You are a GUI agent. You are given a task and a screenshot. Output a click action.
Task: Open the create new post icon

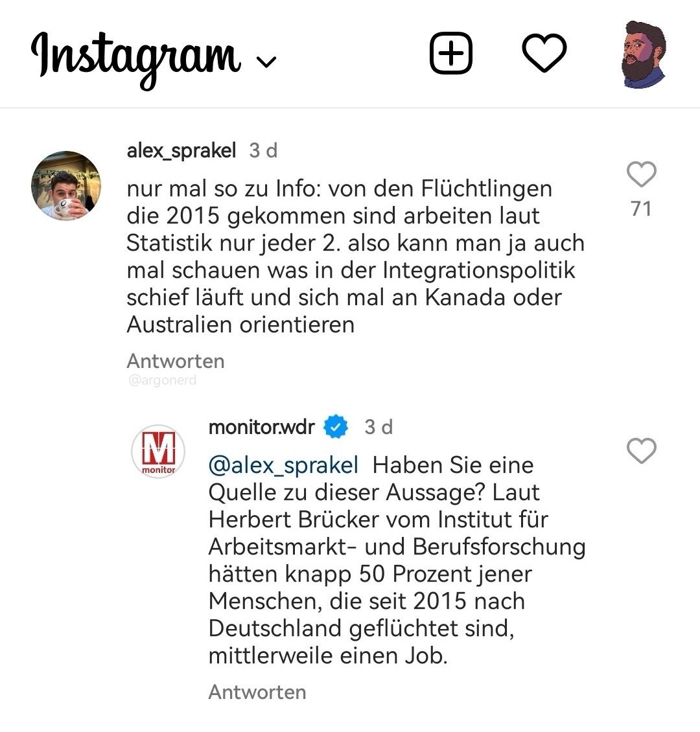[x=451, y=52]
